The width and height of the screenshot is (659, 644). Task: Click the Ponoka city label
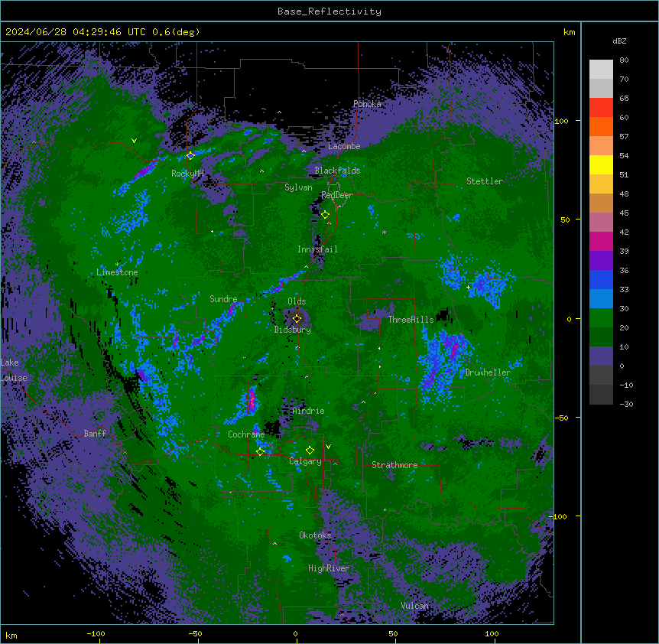367,104
